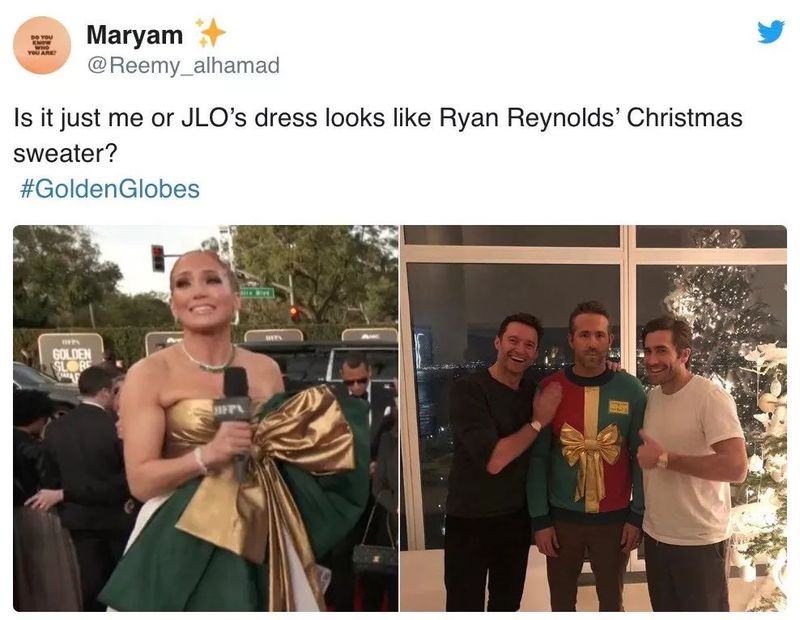The height and width of the screenshot is (620, 800).
Task: Click the gold bow on the Christmas sweater
Action: (590, 449)
